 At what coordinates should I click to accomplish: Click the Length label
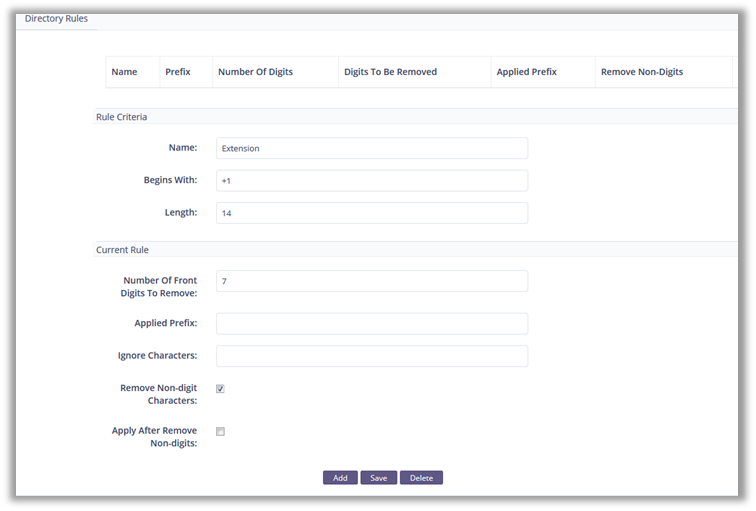[181, 212]
